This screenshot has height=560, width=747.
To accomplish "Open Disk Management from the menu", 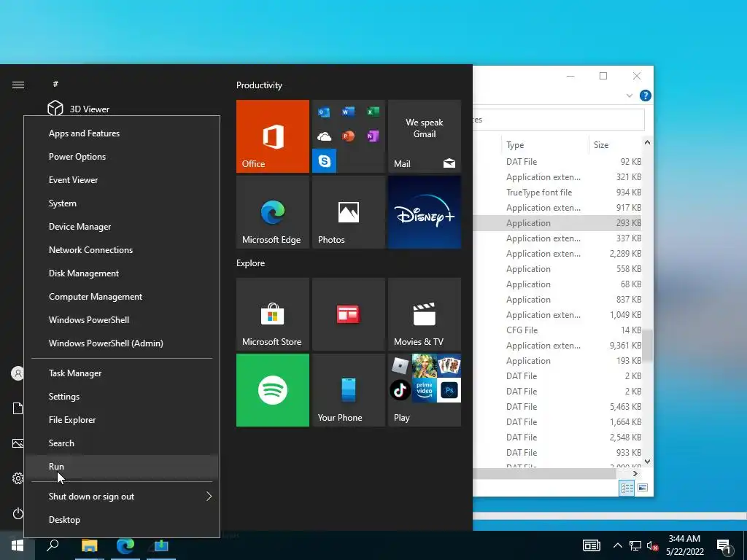I will click(x=123, y=273).
